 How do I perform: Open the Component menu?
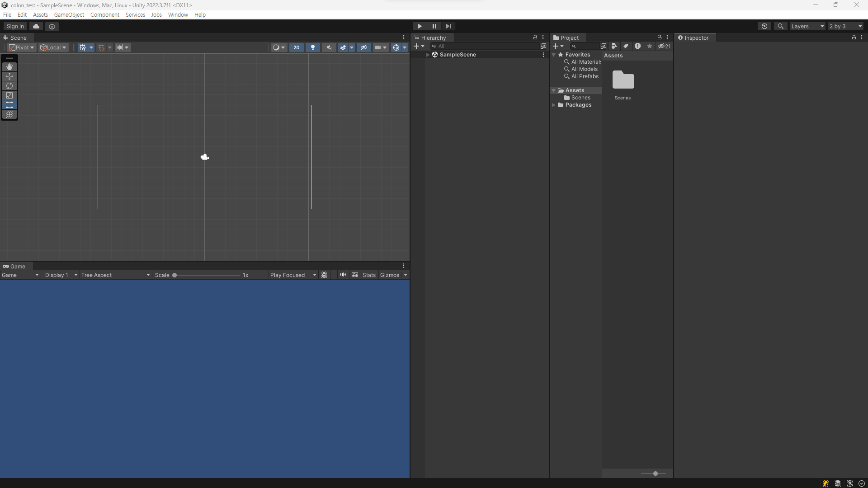pos(105,14)
